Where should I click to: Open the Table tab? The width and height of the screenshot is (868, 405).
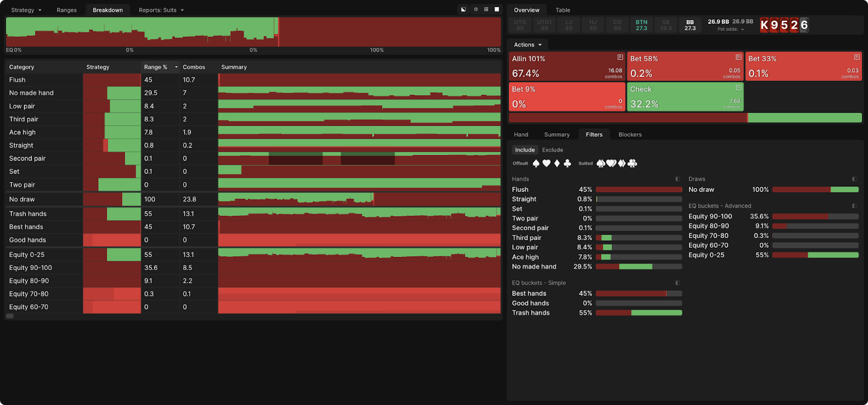(x=563, y=10)
